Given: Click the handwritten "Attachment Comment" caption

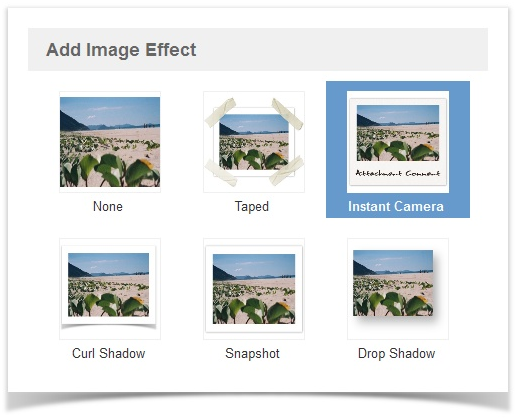Looking at the screenshot, I should [398, 173].
